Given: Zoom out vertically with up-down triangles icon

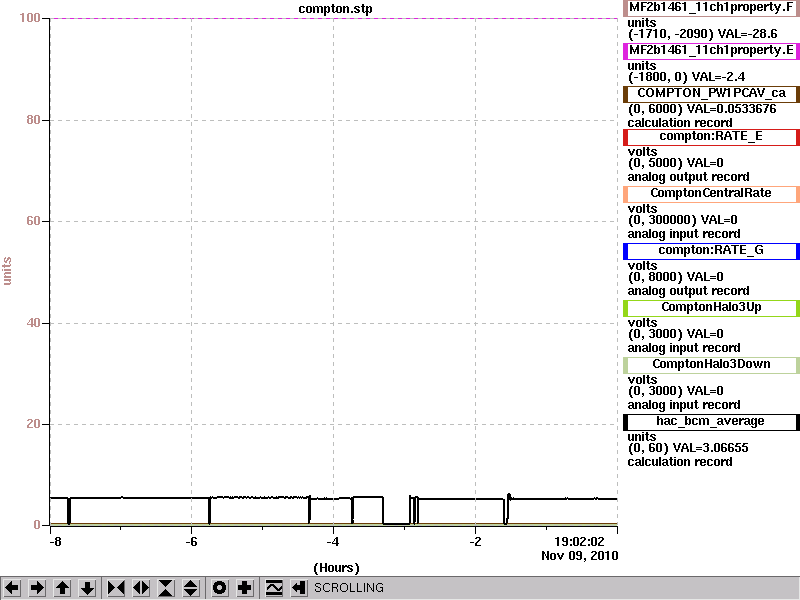Looking at the screenshot, I should click(191, 588).
